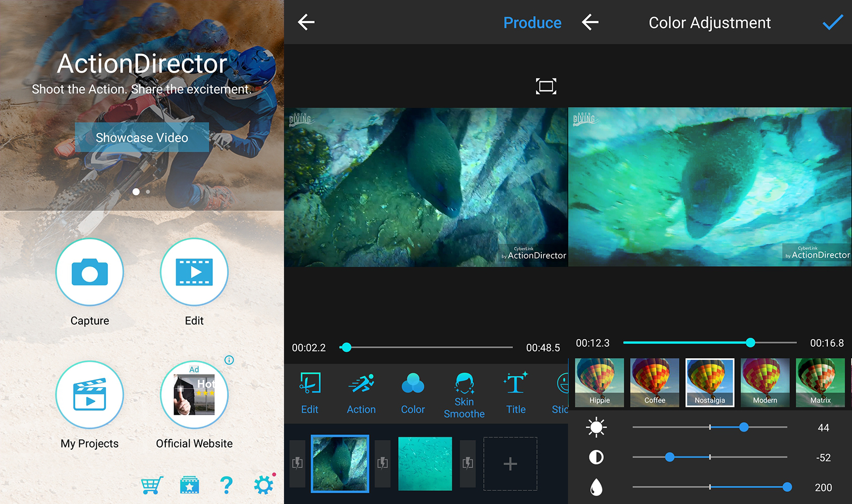Select the teal fish clip thumbnail
Screen dimensions: 852x504
pos(425,464)
